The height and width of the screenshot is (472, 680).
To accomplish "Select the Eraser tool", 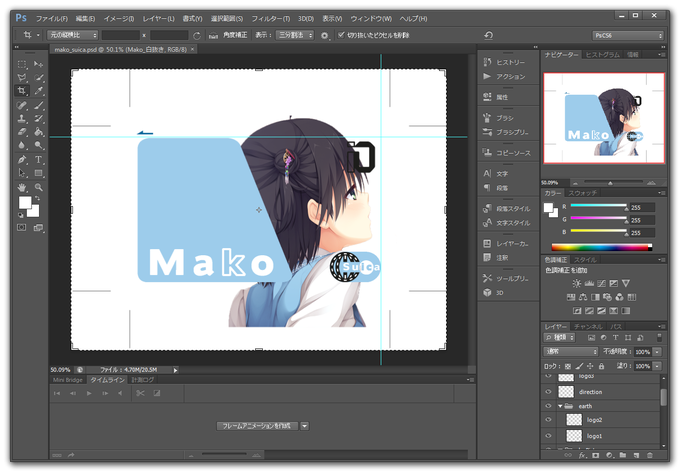I will click(x=22, y=132).
